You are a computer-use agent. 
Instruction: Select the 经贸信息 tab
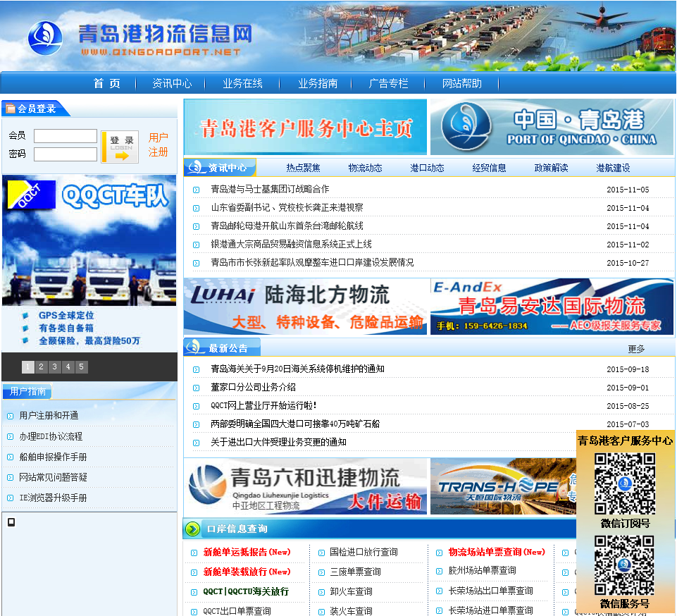click(489, 168)
